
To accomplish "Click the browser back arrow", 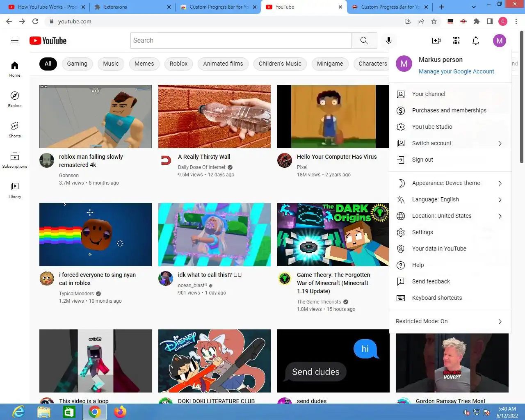I will tap(9, 21).
